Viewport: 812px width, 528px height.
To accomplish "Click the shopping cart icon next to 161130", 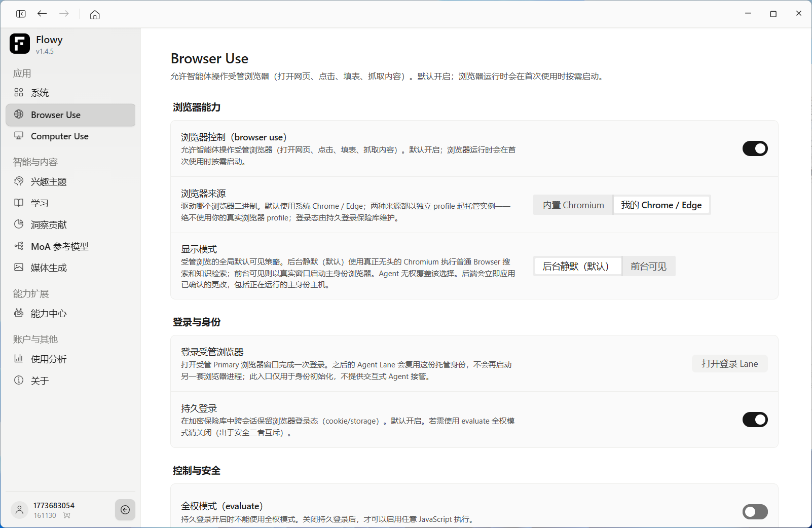I will (67, 515).
